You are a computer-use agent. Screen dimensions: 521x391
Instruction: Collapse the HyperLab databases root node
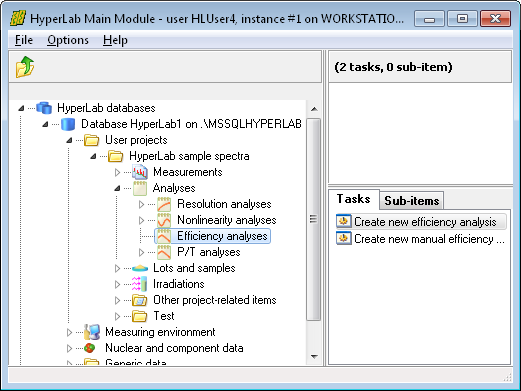coord(21,108)
